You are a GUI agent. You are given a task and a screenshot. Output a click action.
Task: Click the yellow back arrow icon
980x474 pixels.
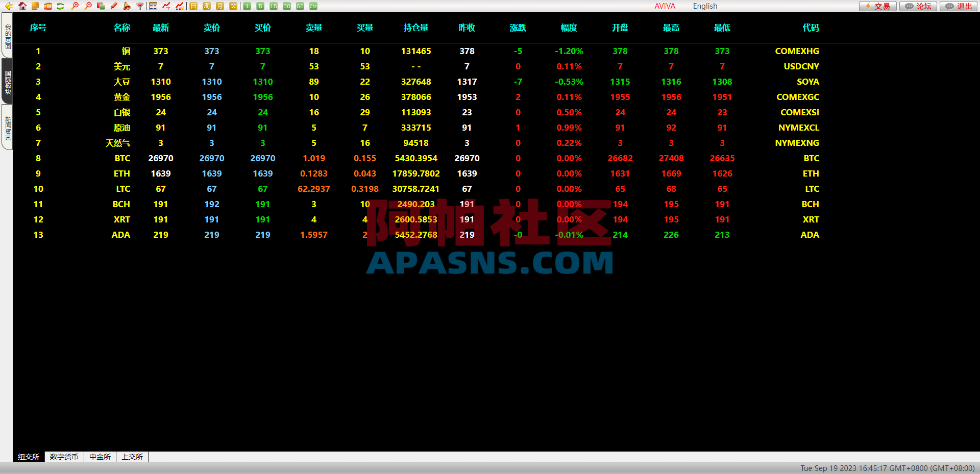tap(9, 6)
